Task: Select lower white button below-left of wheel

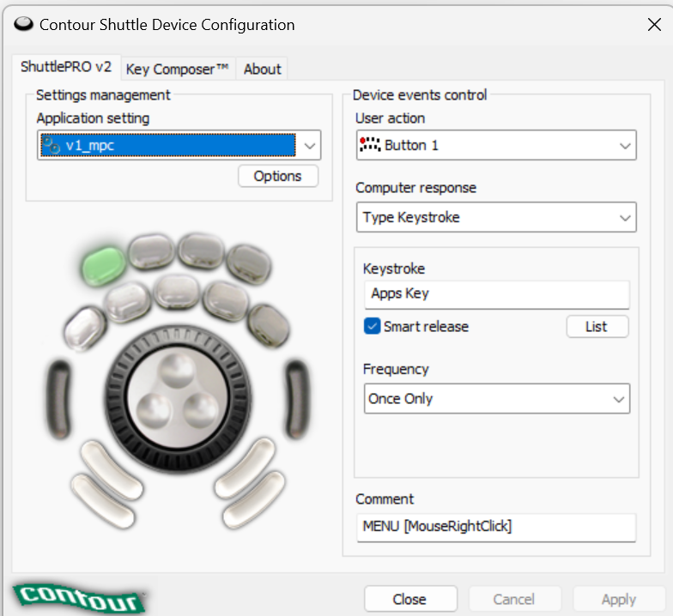Action: coord(103,501)
